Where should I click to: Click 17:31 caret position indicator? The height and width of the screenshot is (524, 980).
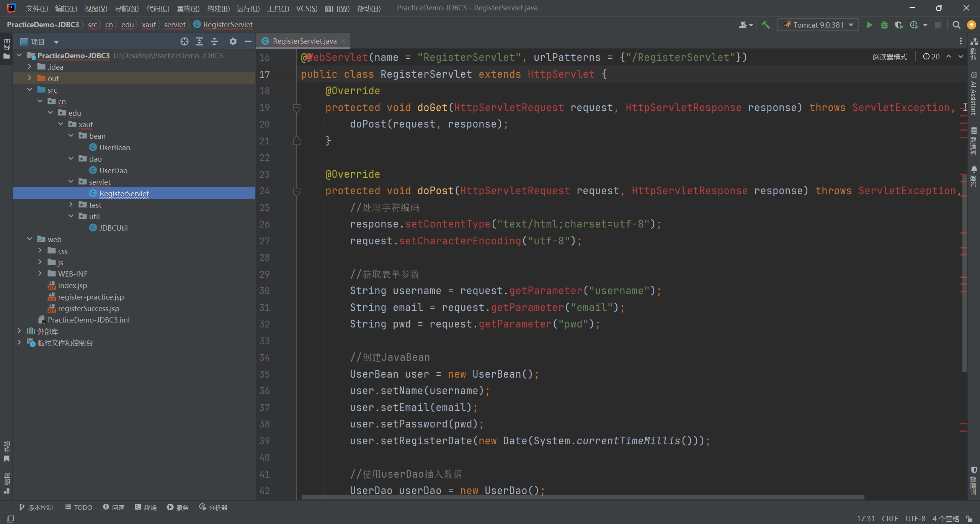(x=866, y=519)
